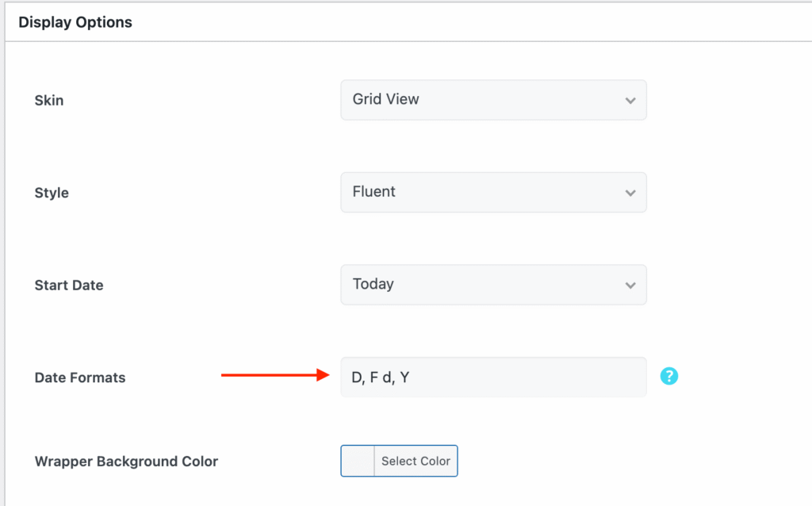Select the Today value in Start Date
The height and width of the screenshot is (506, 812).
pos(373,285)
